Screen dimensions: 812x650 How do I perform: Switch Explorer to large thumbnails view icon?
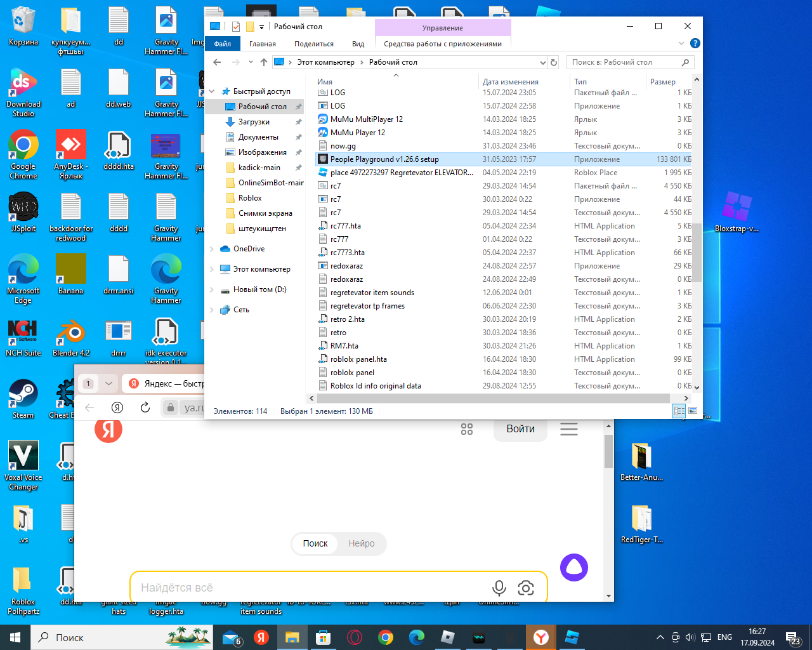[x=693, y=411]
